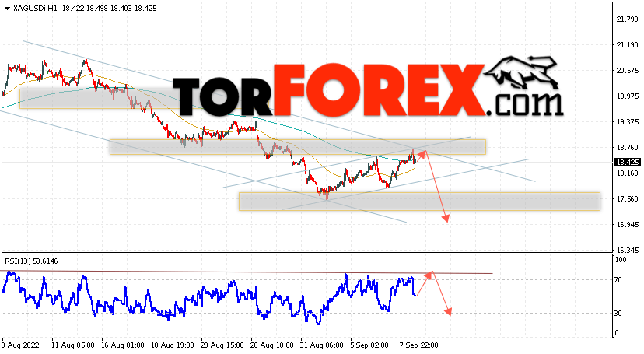The image size is (644, 354).
Task: Click the 31 Aug 06:00 time label
Action: pyautogui.click(x=321, y=345)
